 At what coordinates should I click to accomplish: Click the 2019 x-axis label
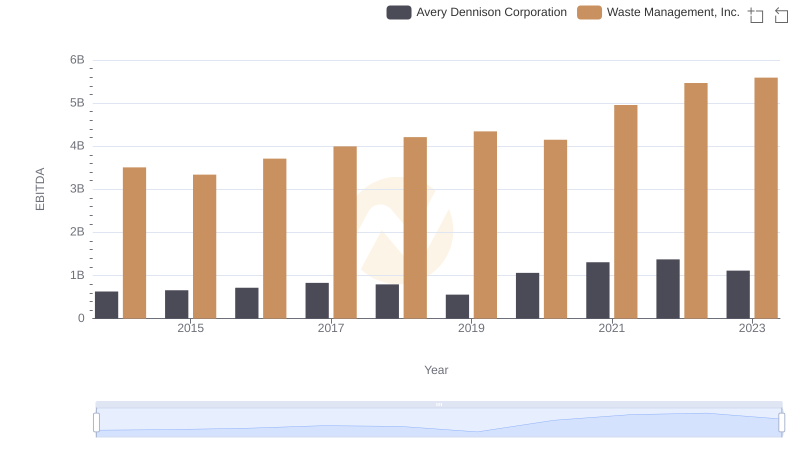471,328
